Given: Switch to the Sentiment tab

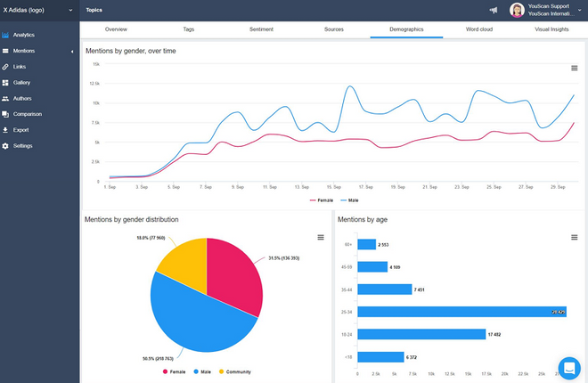Looking at the screenshot, I should 261,29.
